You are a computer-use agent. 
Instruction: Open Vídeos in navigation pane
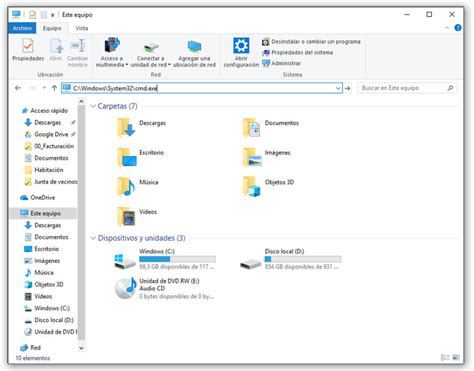tap(39, 296)
